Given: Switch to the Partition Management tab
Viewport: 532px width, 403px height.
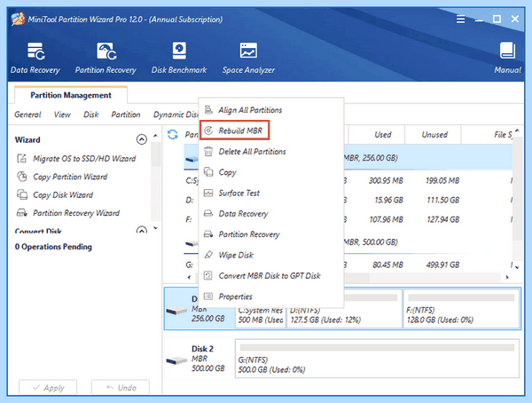Looking at the screenshot, I should [x=71, y=95].
